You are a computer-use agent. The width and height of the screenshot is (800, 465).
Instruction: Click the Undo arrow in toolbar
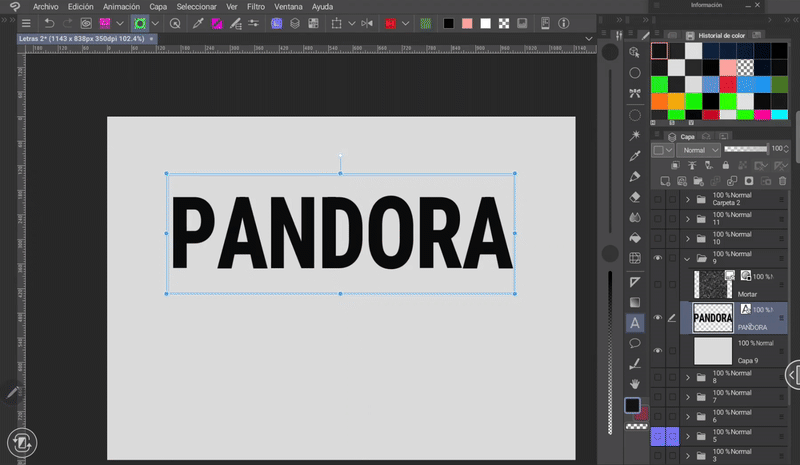pos(49,22)
